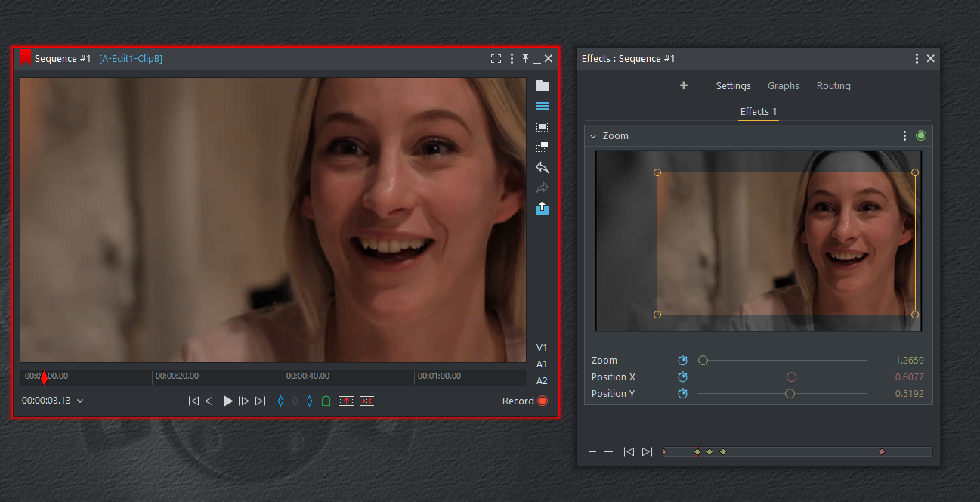
Task: Toggle keyframing stopwatch for Zoom
Action: pyautogui.click(x=683, y=361)
